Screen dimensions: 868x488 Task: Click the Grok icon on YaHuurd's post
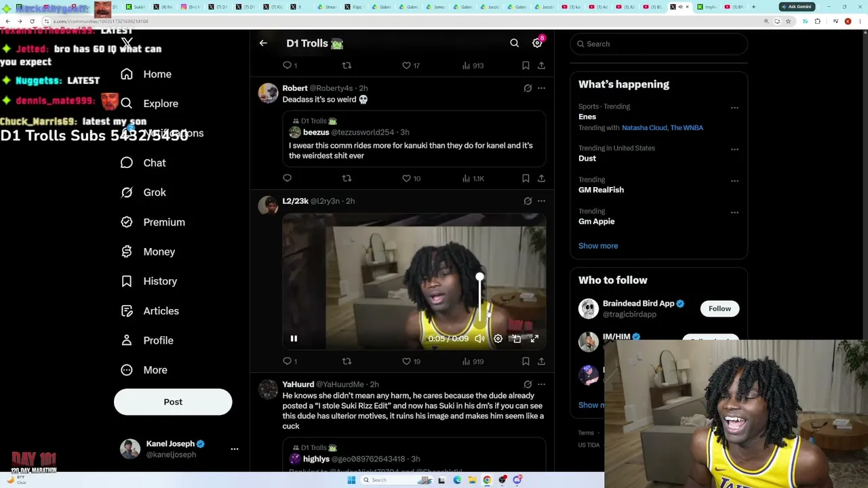point(528,384)
